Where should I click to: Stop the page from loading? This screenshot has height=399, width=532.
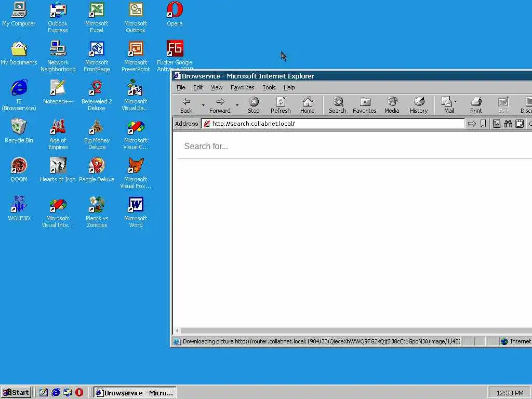(x=254, y=105)
